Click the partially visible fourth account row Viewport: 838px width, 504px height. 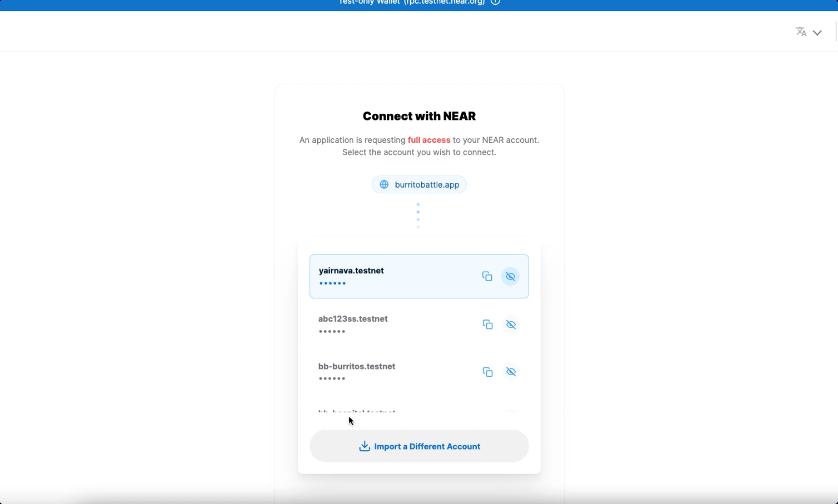[x=357, y=411]
